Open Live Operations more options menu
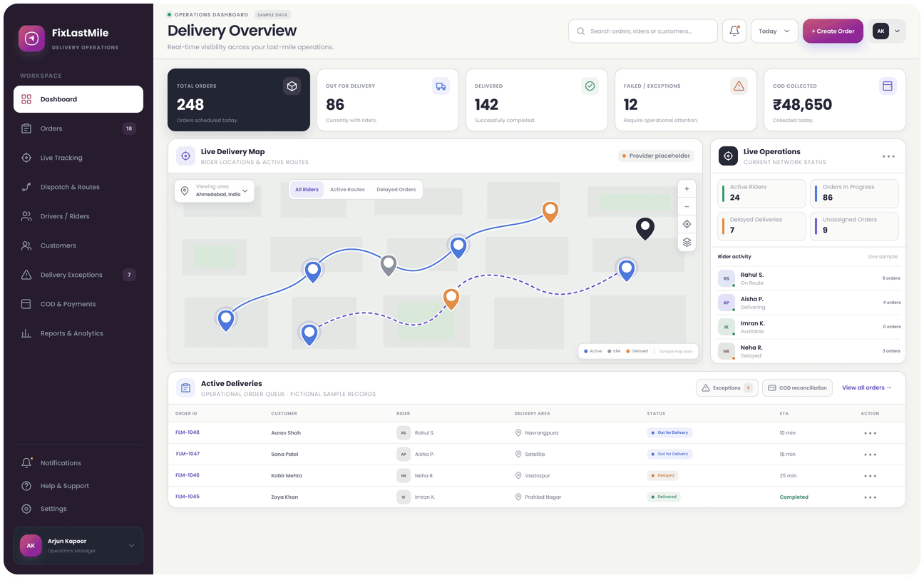 [888, 156]
